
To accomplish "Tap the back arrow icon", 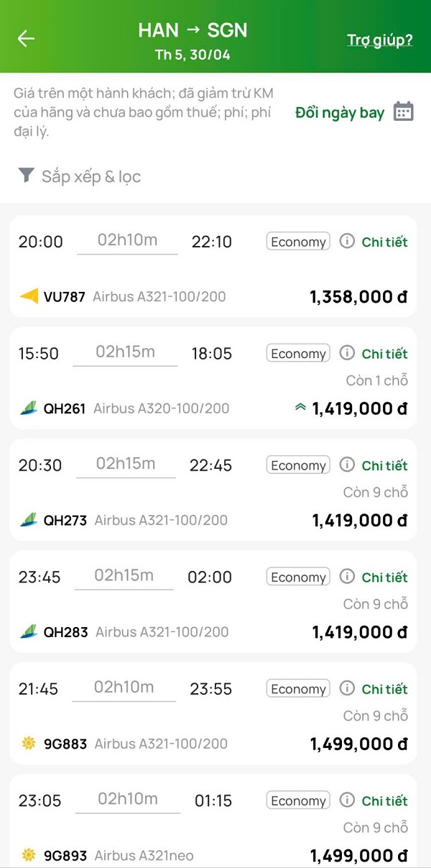I will (26, 39).
